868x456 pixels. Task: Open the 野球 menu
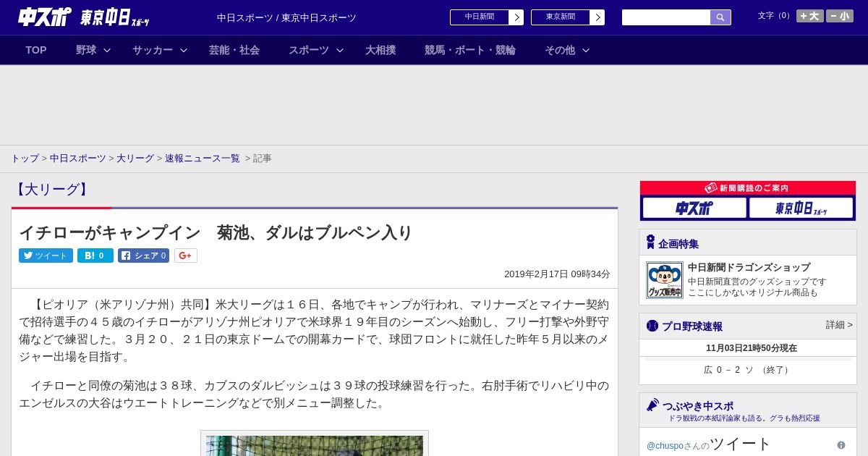(x=86, y=50)
